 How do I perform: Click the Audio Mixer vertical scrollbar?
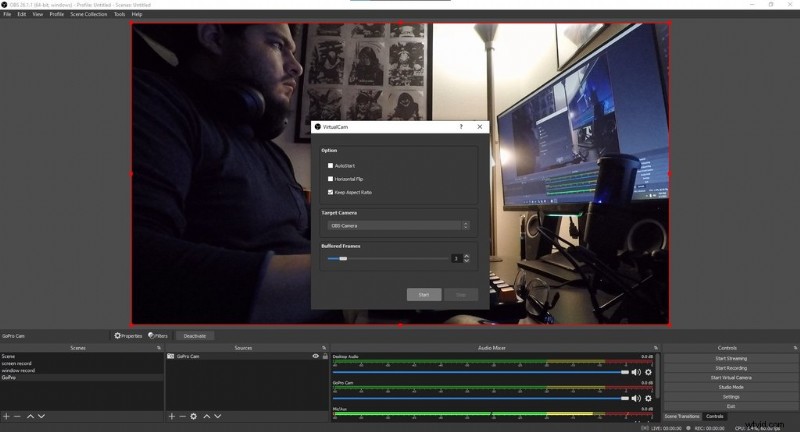659,377
